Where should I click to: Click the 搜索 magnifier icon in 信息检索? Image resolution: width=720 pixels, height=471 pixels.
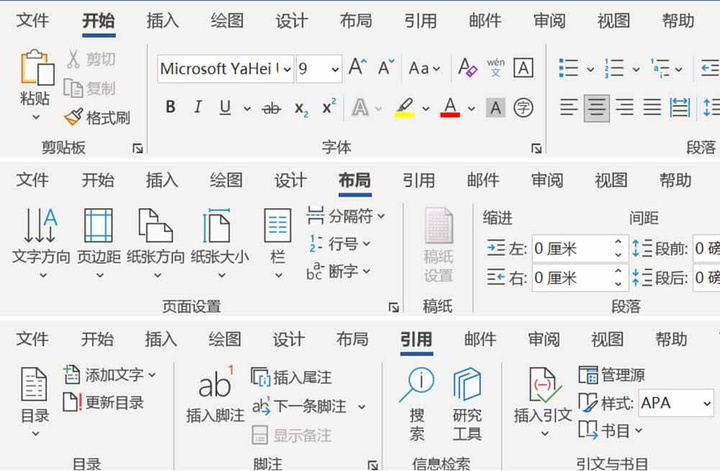(417, 385)
